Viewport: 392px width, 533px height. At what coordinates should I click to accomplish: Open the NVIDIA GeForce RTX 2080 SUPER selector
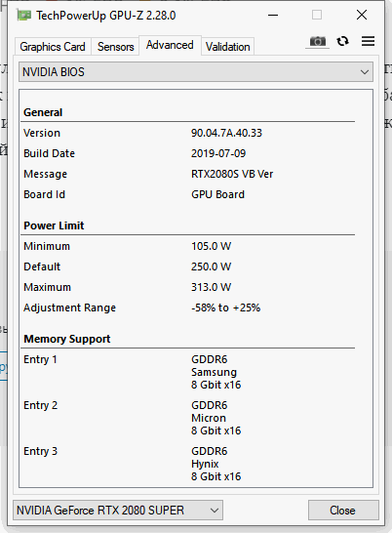118,510
